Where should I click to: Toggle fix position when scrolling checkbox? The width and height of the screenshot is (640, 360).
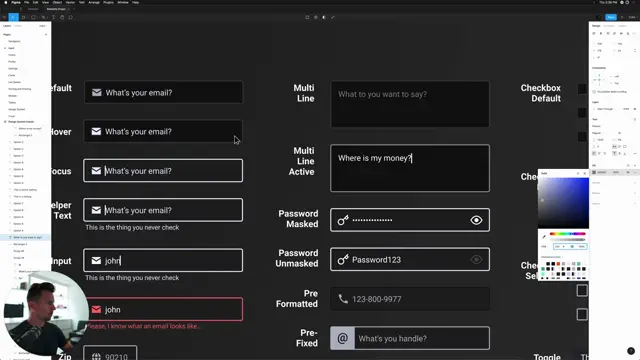(594, 92)
